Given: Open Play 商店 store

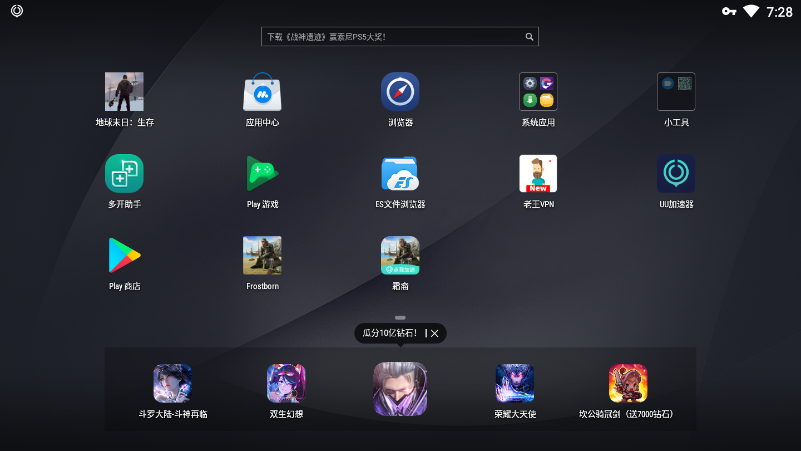Looking at the screenshot, I should point(124,256).
